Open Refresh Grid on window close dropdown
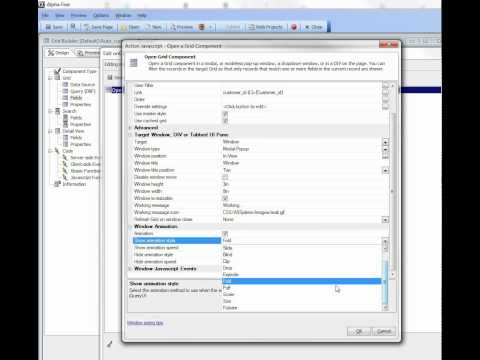The image size is (480, 360). point(385,220)
